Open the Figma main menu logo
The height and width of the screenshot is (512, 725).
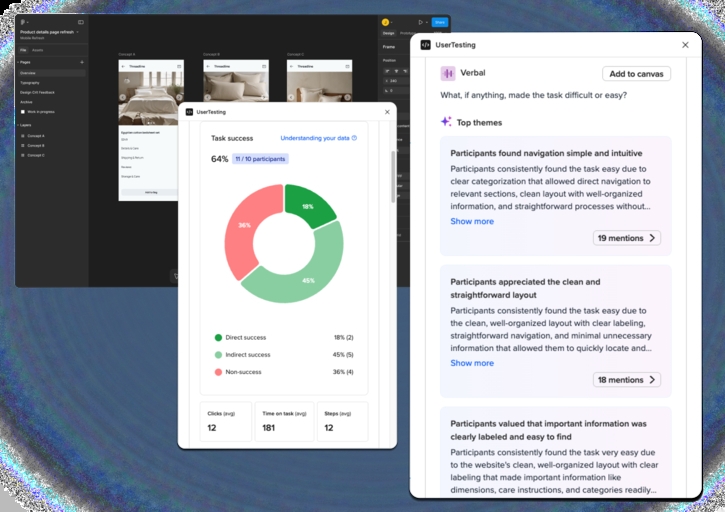[23, 22]
